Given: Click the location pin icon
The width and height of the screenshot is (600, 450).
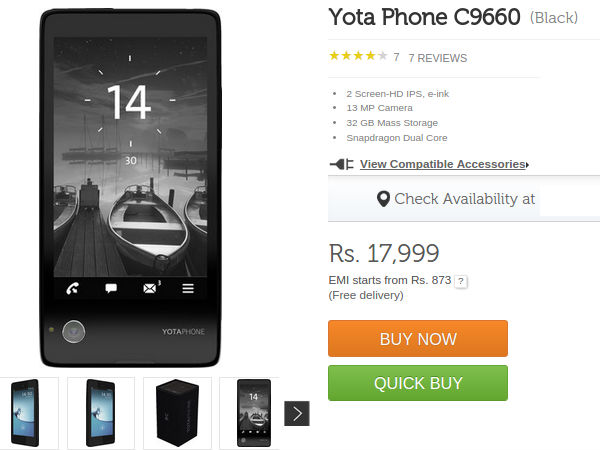Looking at the screenshot, I should tap(383, 199).
